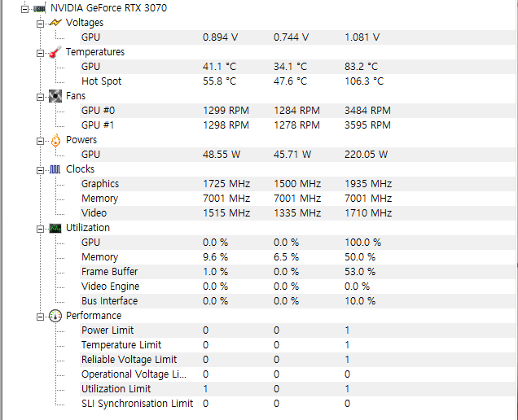
Task: Collapse the Clocks section
Action: pyautogui.click(x=40, y=170)
